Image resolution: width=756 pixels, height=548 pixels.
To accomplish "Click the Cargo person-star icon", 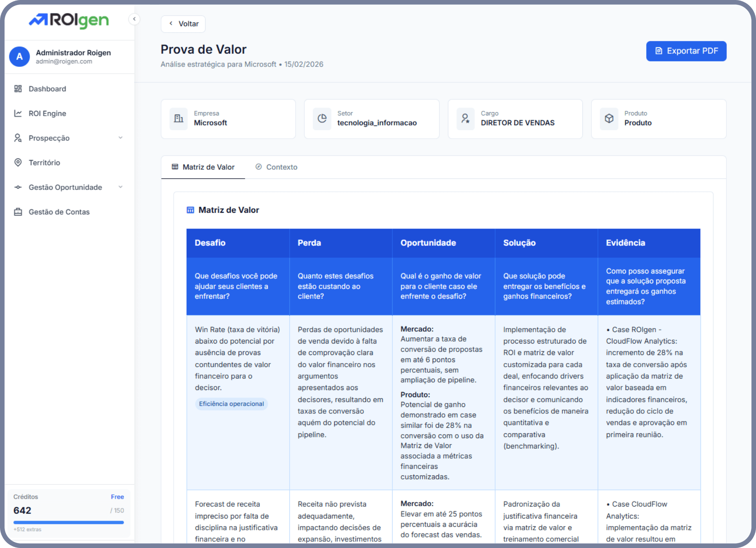I will [465, 119].
